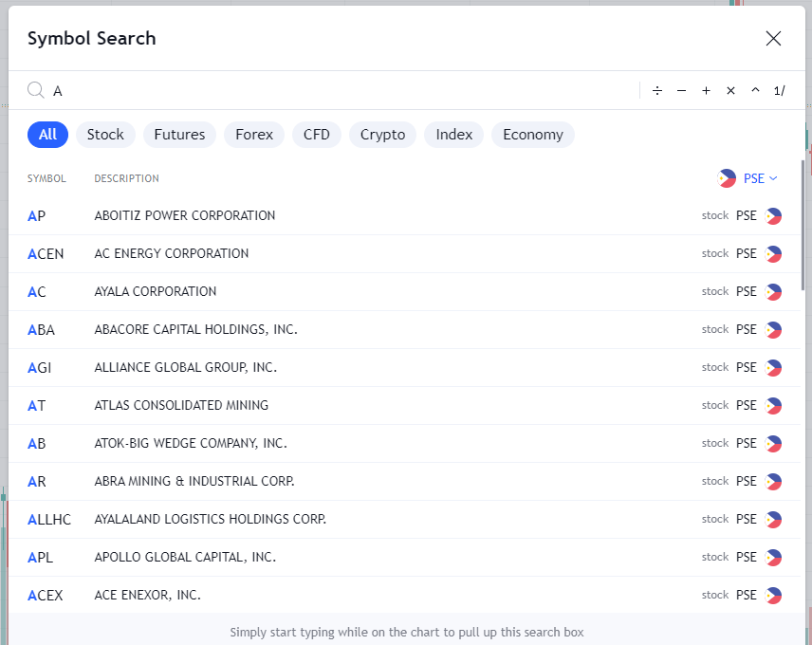Select the Futures filter tab

point(179,135)
